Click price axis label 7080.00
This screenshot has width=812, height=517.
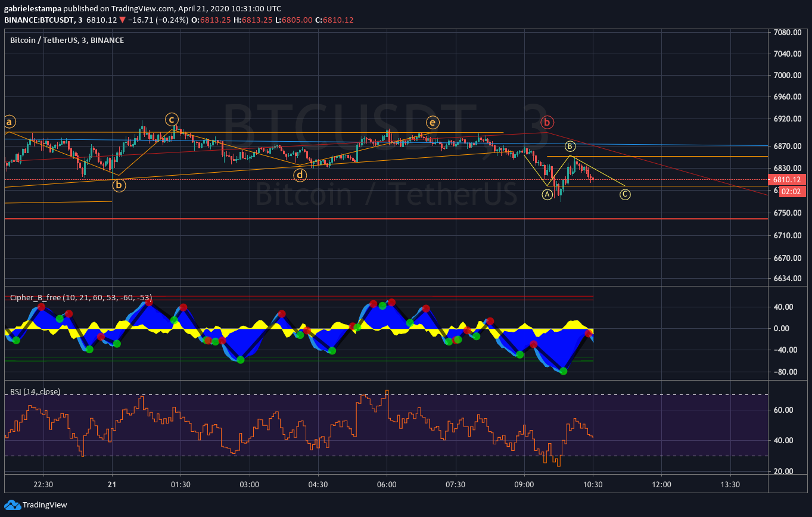[x=787, y=32]
